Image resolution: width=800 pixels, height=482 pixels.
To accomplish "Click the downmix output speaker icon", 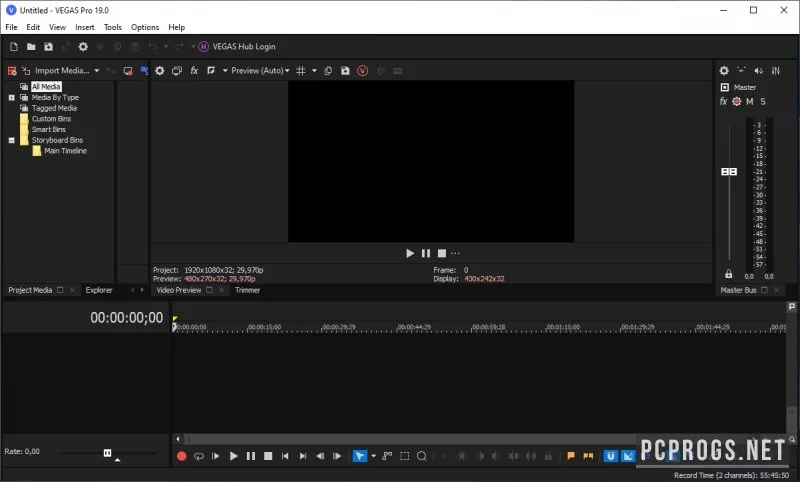I will click(759, 71).
